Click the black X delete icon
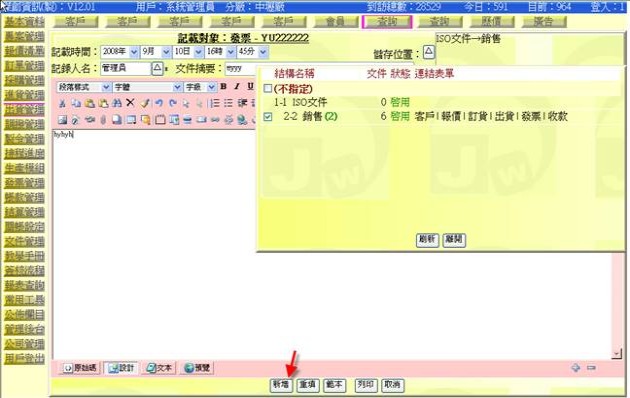The width and height of the screenshot is (630, 398). 130,103
